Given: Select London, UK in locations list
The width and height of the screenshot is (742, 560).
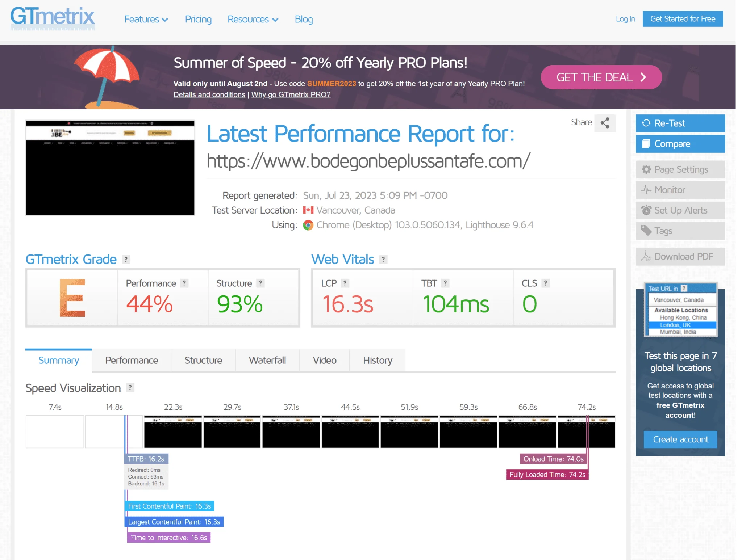Looking at the screenshot, I should click(675, 325).
